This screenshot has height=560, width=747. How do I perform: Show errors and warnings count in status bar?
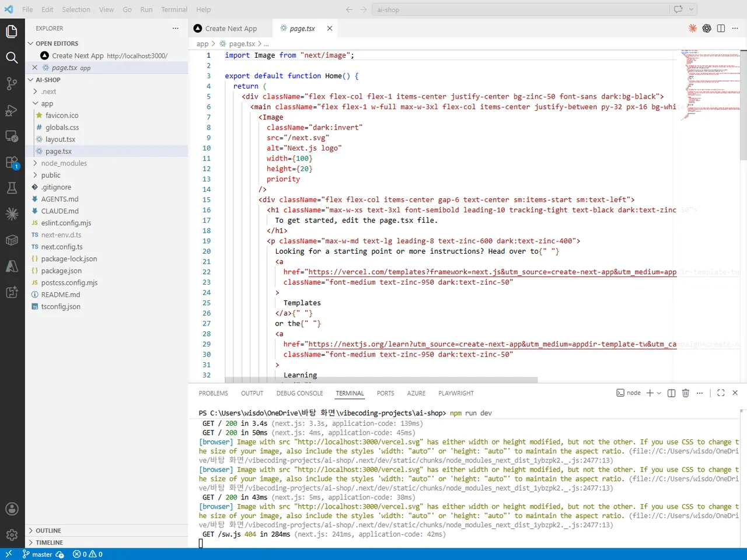coord(88,554)
